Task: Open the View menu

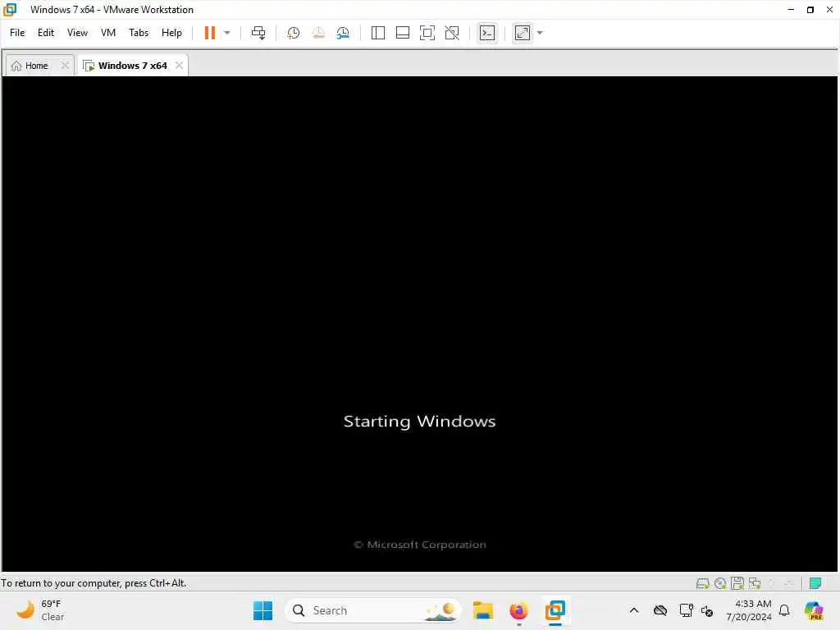Action: coord(77,33)
